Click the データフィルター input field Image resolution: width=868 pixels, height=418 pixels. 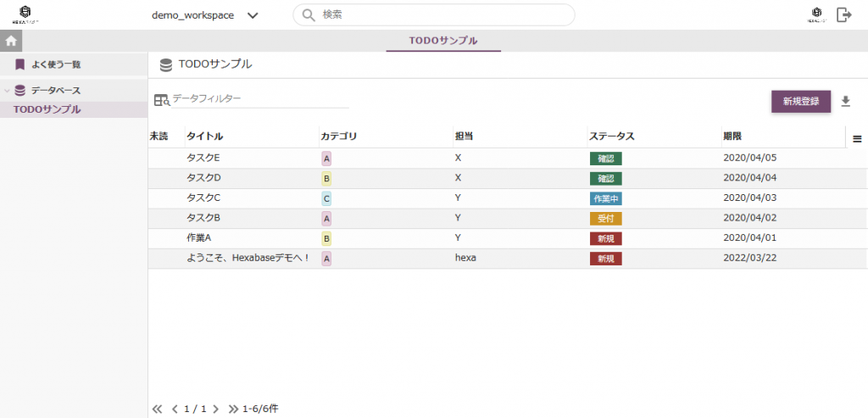(x=259, y=99)
